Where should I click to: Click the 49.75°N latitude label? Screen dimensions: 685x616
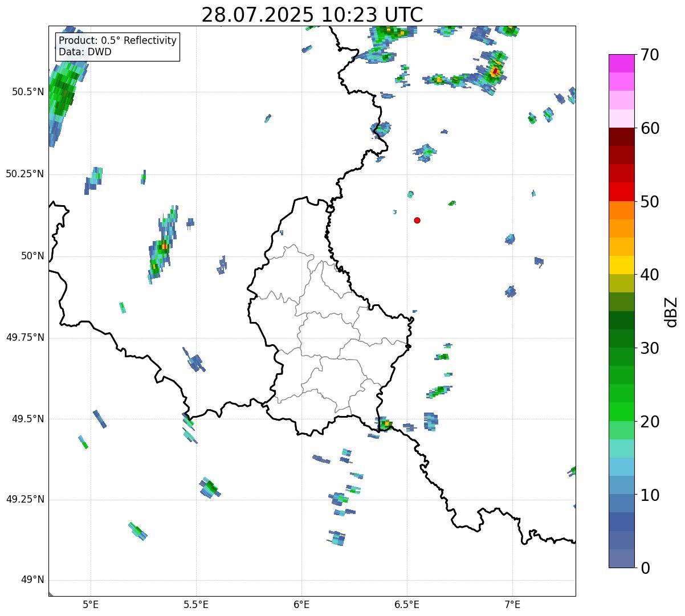pyautogui.click(x=25, y=337)
